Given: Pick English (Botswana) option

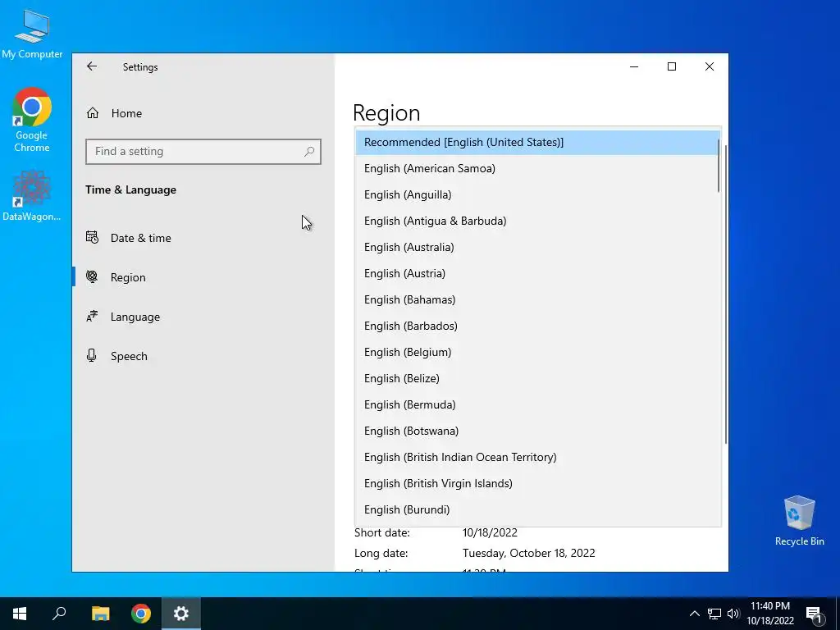Looking at the screenshot, I should point(537,431).
